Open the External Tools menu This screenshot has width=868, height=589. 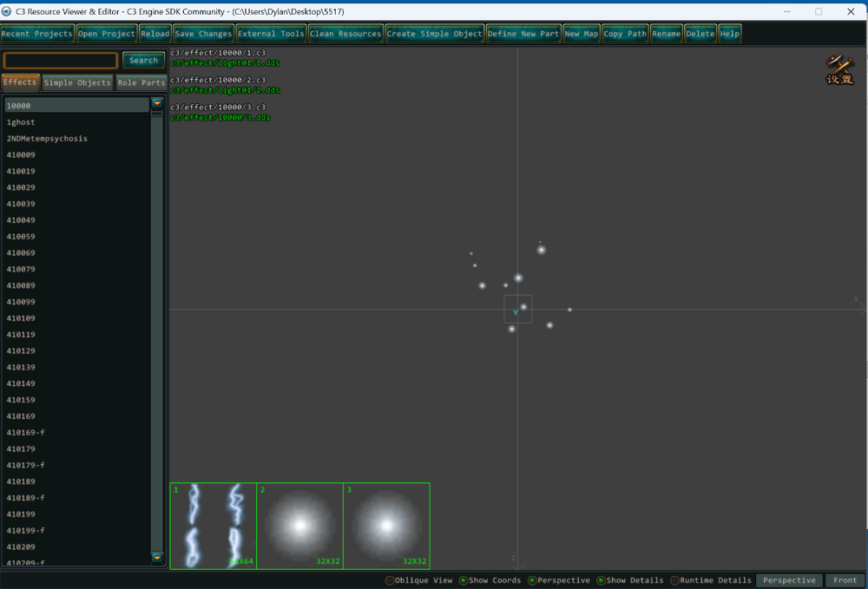click(x=271, y=34)
